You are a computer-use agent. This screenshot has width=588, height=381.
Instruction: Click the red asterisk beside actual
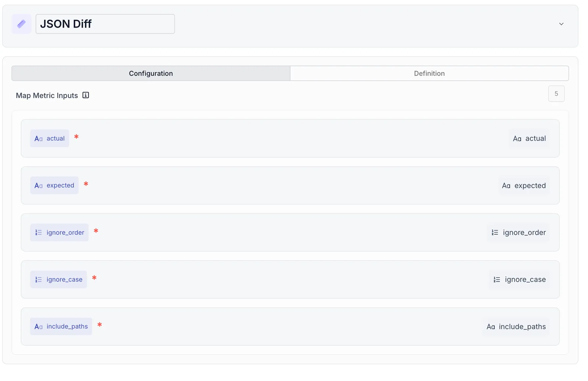[x=76, y=137]
